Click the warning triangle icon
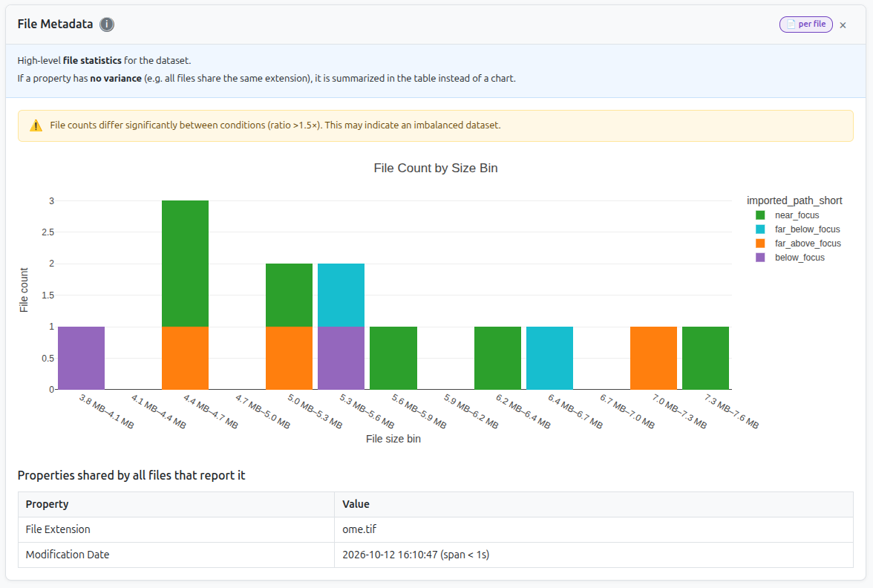Viewport: 873px width, 588px height. pyautogui.click(x=36, y=126)
